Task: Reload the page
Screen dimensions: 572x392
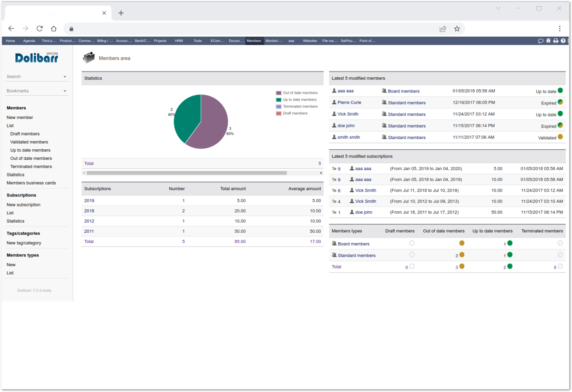Action: coord(40,29)
